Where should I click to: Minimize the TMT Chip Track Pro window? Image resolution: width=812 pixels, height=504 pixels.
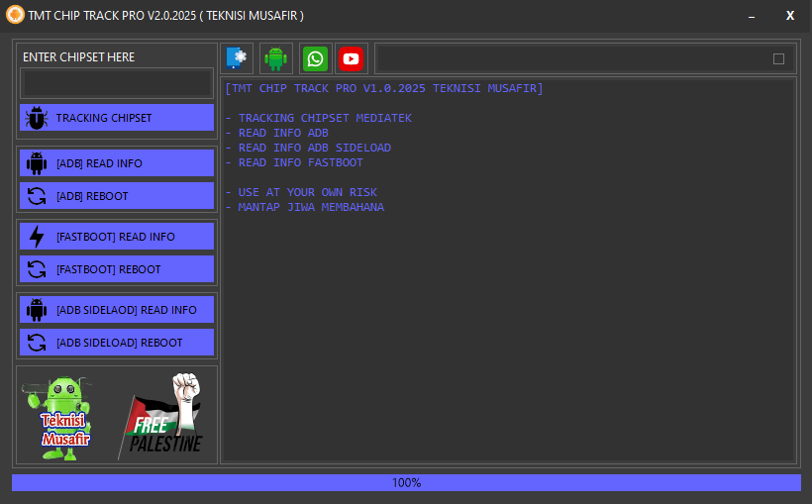pos(756,15)
